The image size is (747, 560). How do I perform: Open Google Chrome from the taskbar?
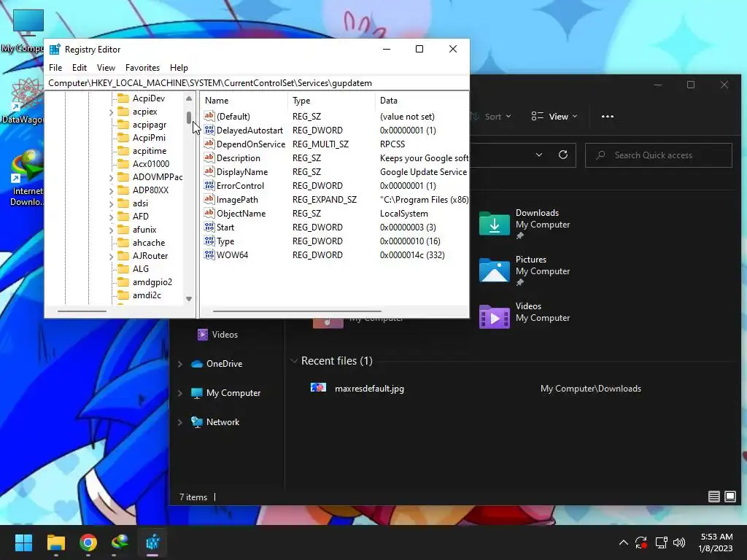tap(88, 542)
